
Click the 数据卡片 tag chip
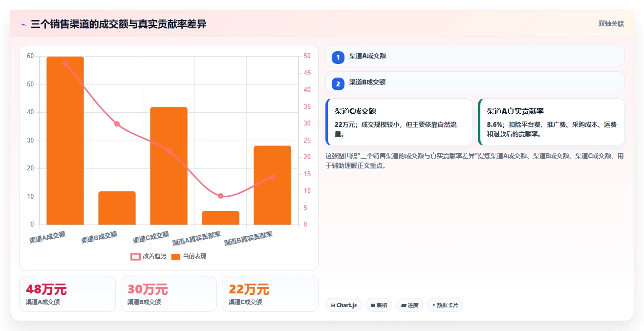click(445, 305)
